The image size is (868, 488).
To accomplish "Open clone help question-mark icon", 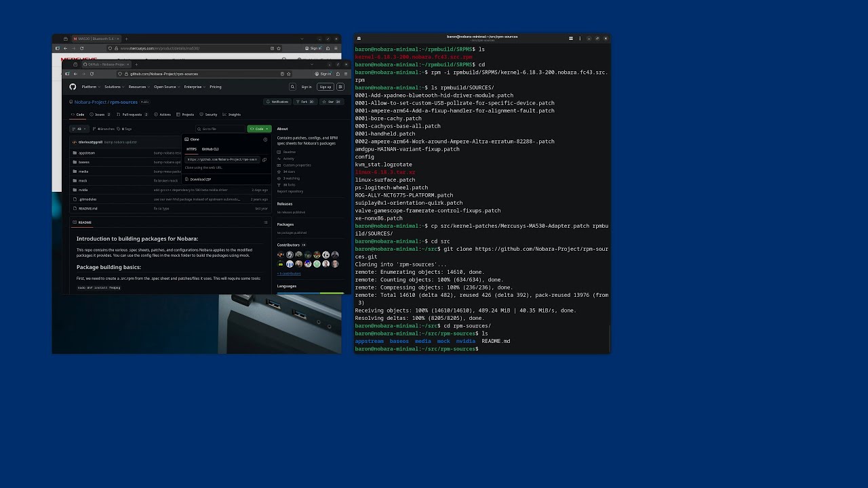I will pyautogui.click(x=265, y=140).
